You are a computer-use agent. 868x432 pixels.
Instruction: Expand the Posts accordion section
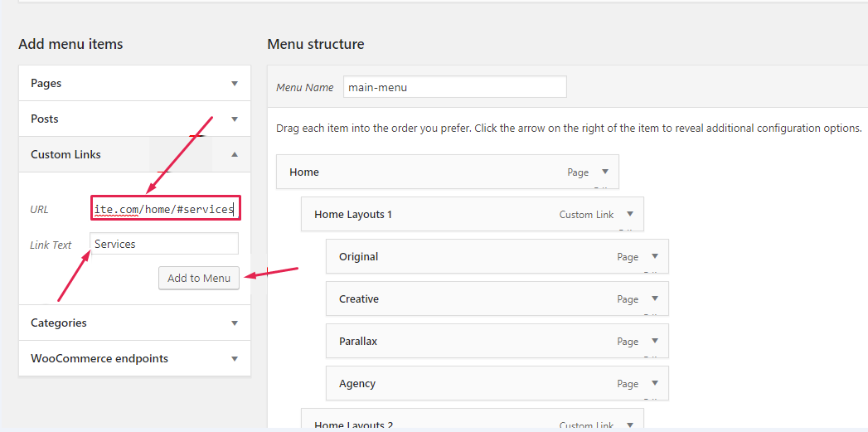(234, 119)
